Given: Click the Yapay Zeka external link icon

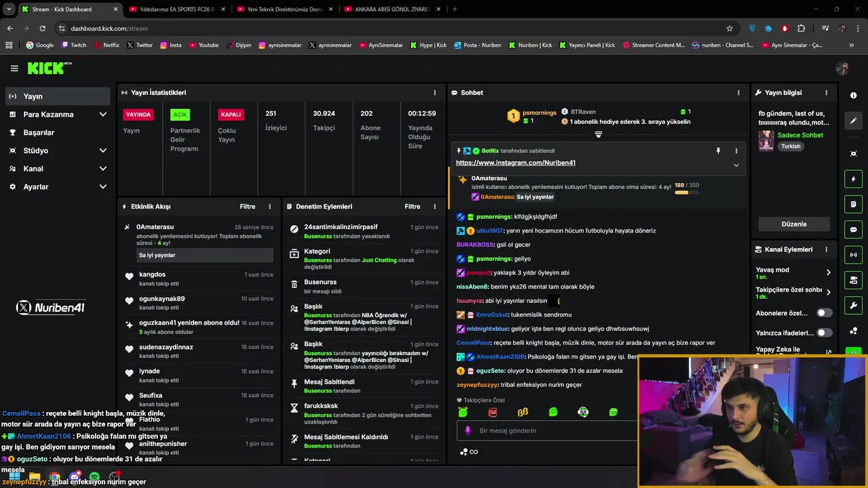Looking at the screenshot, I should click(829, 352).
